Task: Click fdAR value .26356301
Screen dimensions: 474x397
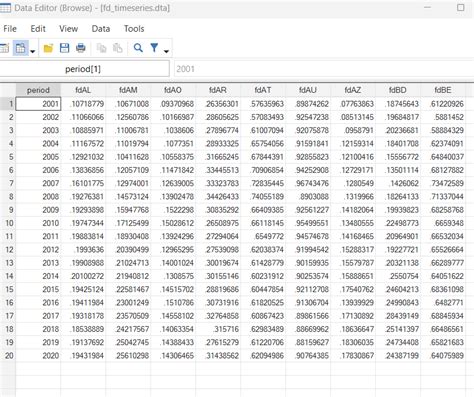Action: click(218, 104)
